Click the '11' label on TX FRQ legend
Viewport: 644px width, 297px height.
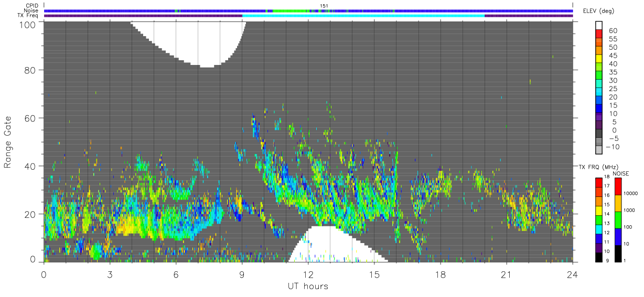[x=607, y=242]
